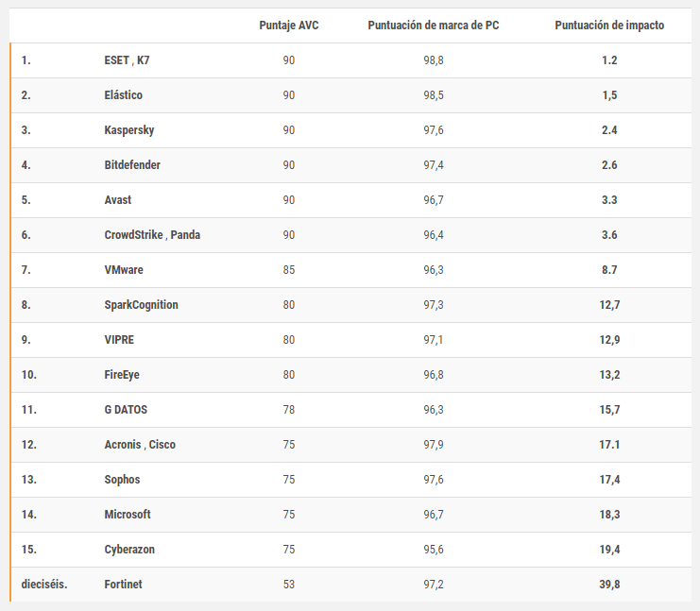Click the "Puntuación de impacto" column header
Image resolution: width=700 pixels, height=611 pixels.
(608, 25)
